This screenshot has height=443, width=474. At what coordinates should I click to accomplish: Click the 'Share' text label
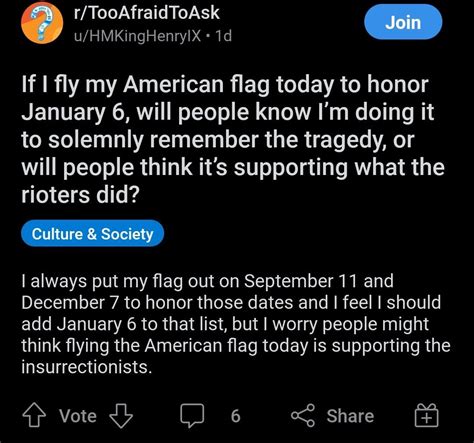tap(350, 416)
